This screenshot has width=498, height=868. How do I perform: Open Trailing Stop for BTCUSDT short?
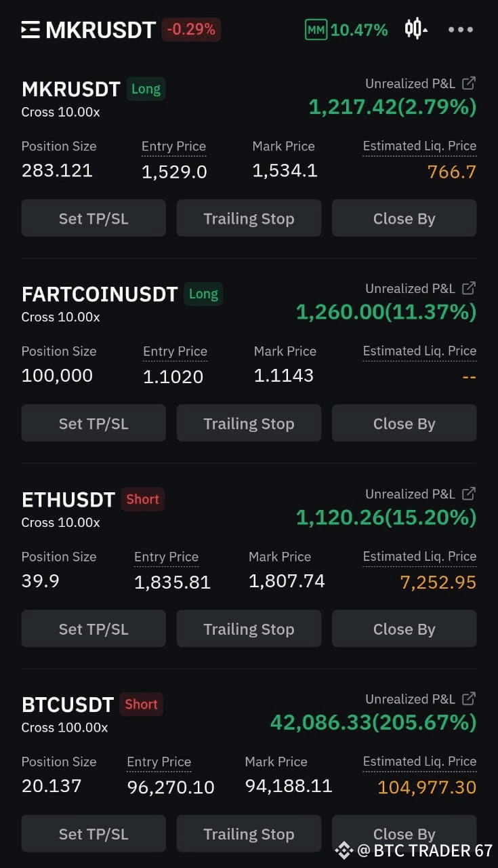click(249, 834)
